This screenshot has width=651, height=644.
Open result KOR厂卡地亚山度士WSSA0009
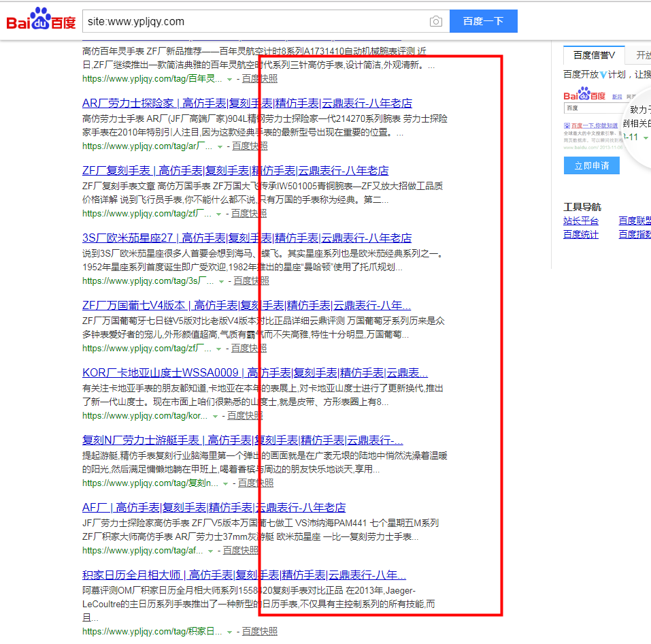point(255,372)
